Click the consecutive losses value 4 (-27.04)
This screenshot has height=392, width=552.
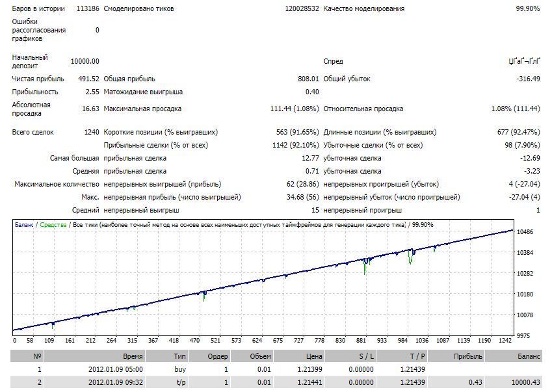(x=524, y=184)
